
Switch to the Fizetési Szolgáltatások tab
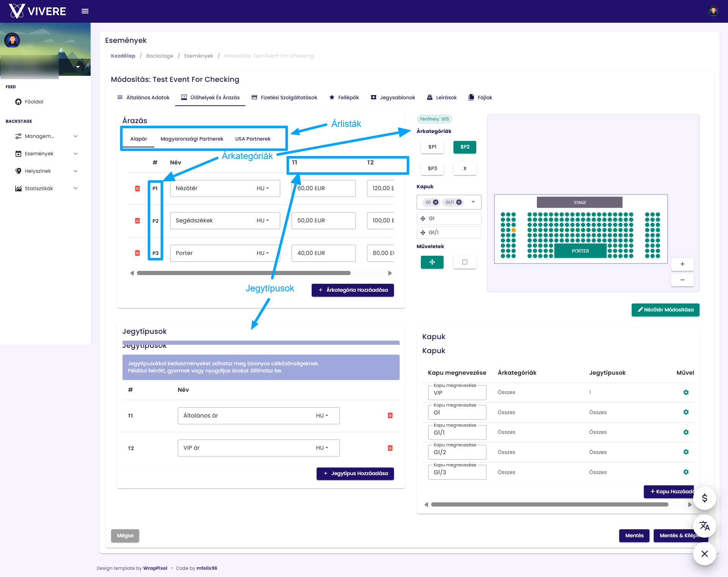pos(284,97)
